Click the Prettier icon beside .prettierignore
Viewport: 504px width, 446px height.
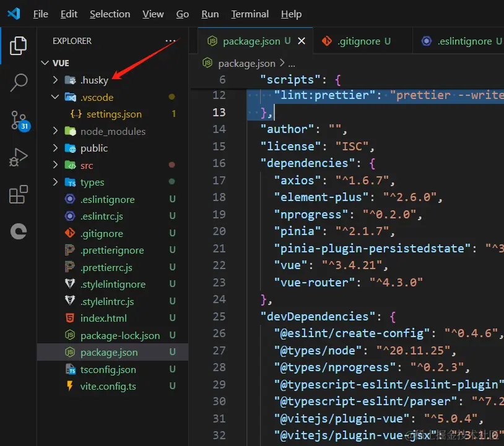[x=70, y=250]
